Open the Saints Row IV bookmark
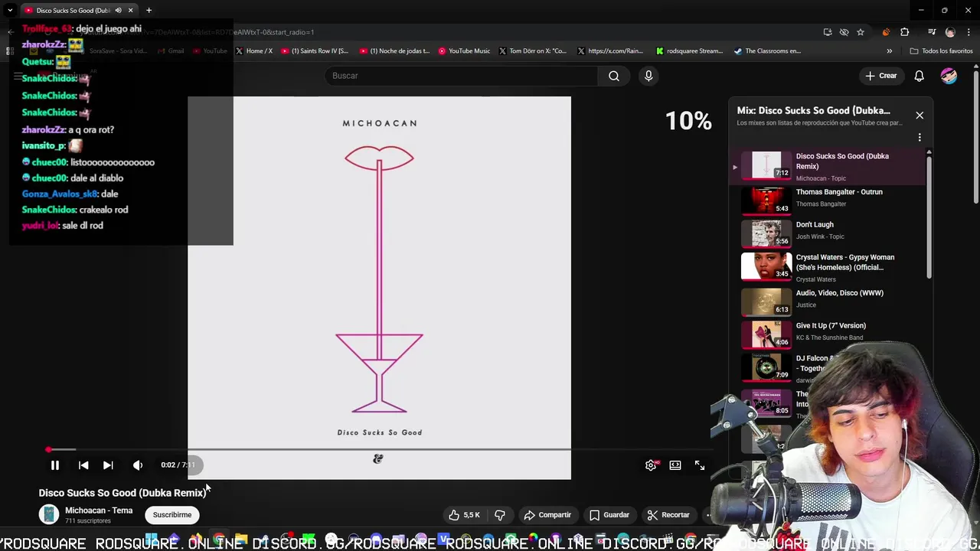 click(x=315, y=51)
